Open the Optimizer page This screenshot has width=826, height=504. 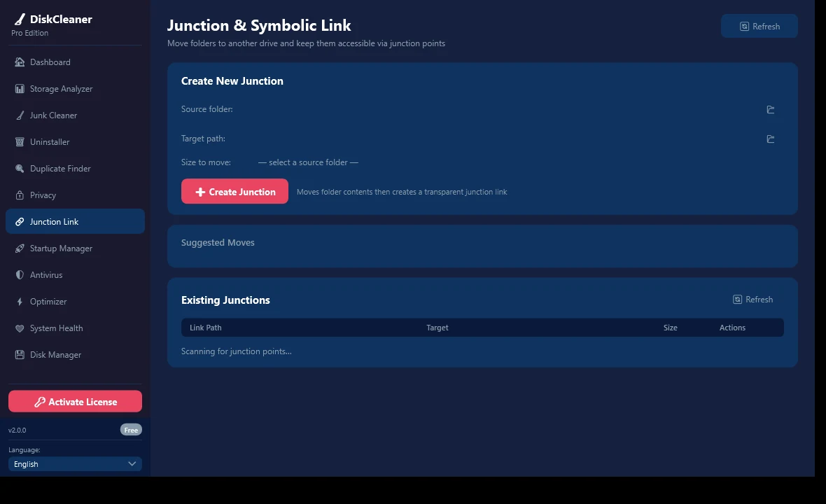[x=75, y=302]
